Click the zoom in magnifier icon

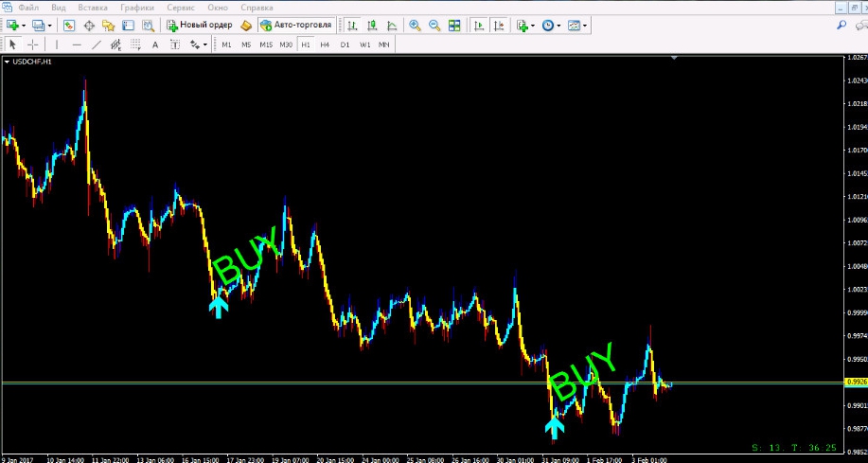pos(415,26)
